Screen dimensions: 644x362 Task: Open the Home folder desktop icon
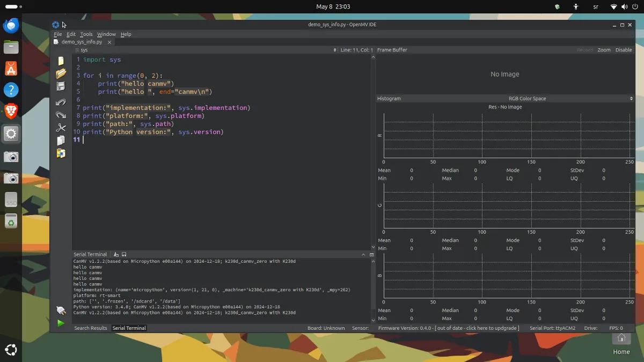point(621,343)
